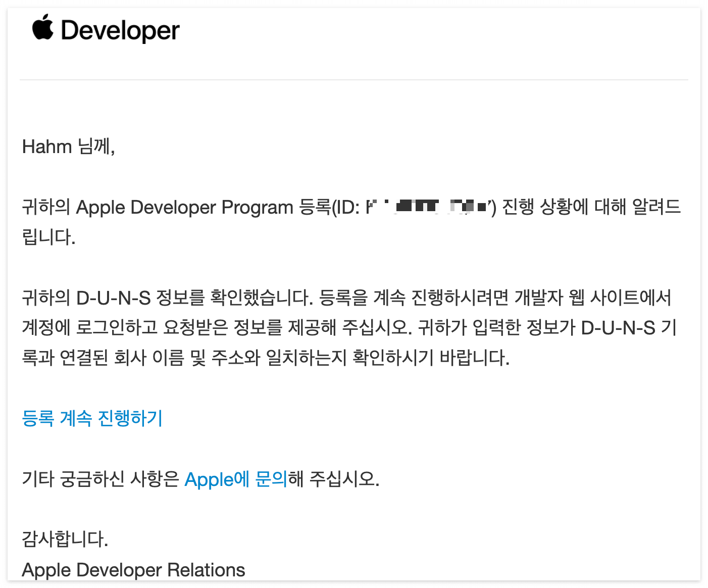708x588 pixels.
Task: Click the greeting text Hahm 님께,
Action: [x=69, y=146]
